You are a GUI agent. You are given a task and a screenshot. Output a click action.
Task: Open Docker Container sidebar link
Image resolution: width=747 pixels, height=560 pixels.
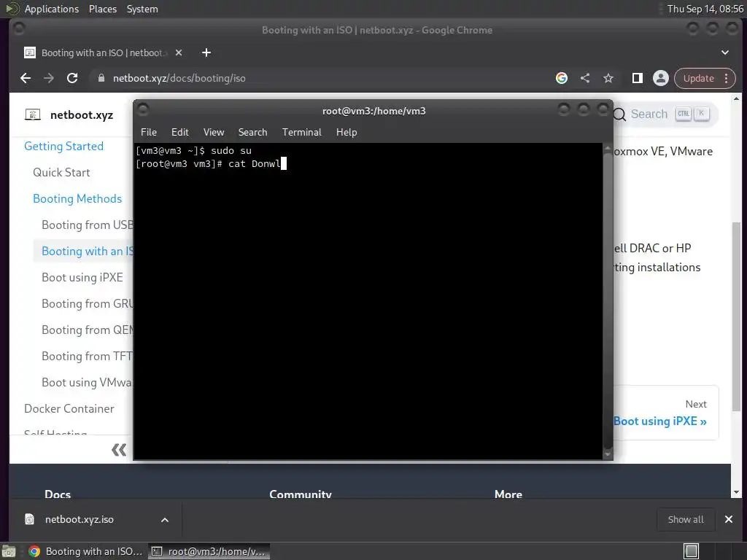[x=69, y=408]
